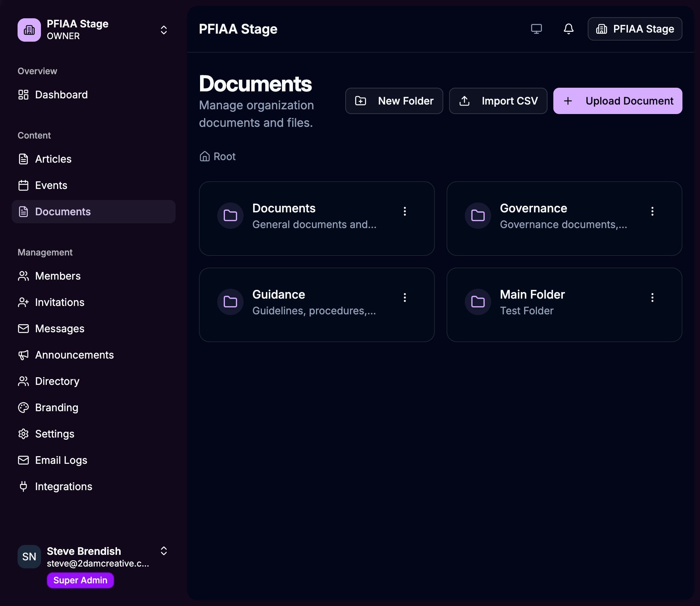
Task: Select Documents in the sidebar
Action: [x=94, y=212]
